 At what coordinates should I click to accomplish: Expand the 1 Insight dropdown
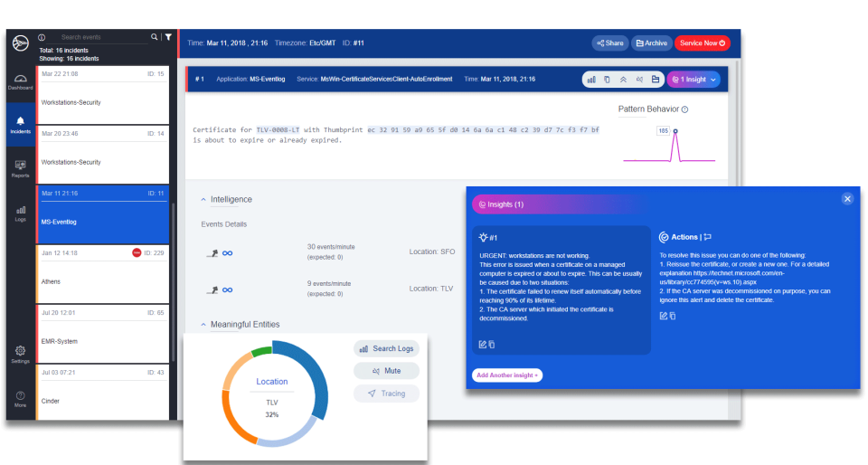click(693, 80)
